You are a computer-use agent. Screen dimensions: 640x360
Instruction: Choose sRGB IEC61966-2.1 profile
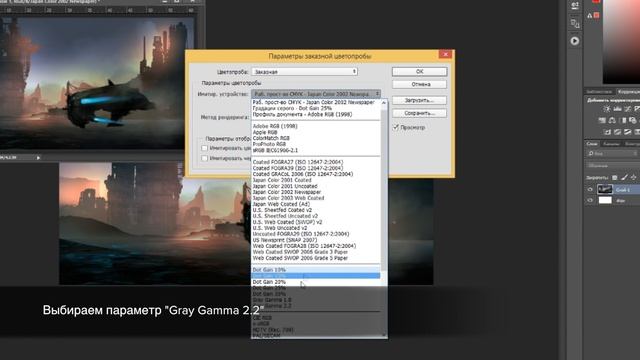point(316,150)
